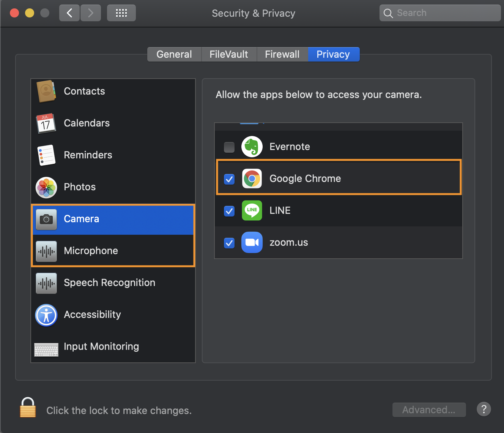Click the Microphone waveform icon
This screenshot has height=433, width=504.
pyautogui.click(x=46, y=251)
